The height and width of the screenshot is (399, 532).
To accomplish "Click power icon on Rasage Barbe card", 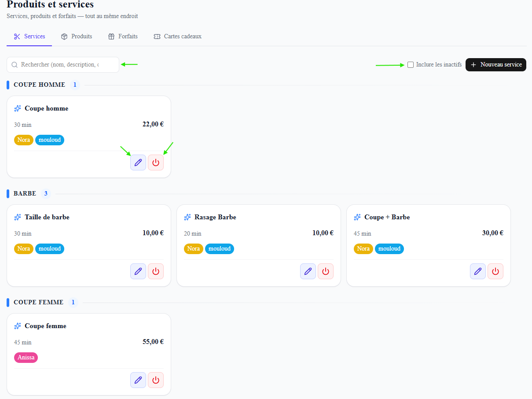I will click(326, 271).
